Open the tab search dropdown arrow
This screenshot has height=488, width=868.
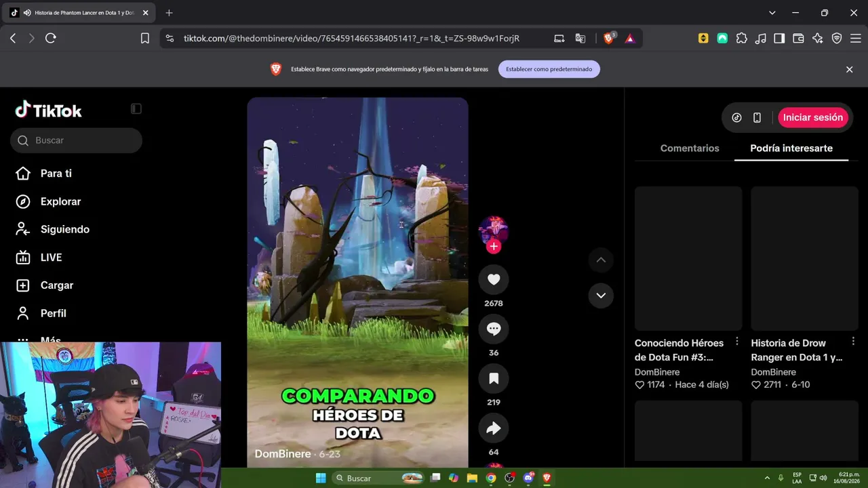(772, 13)
